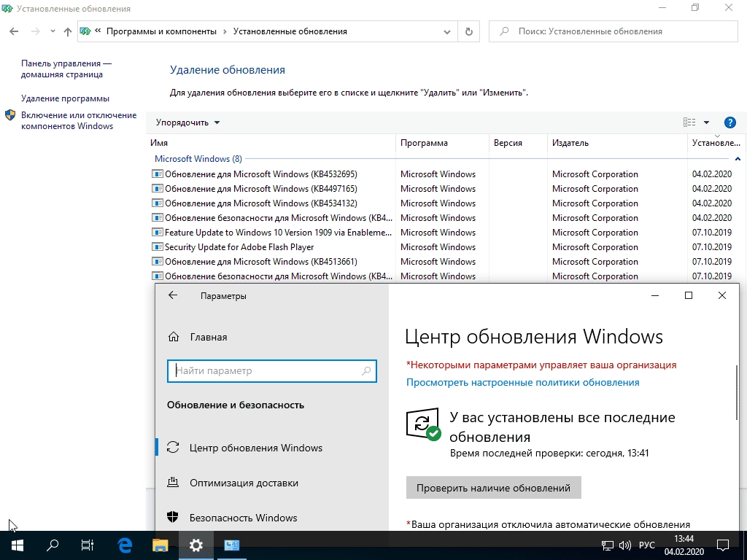This screenshot has height=560, width=747.
Task: Collapse the Microsoft Windows (8) group
Action: (738, 158)
